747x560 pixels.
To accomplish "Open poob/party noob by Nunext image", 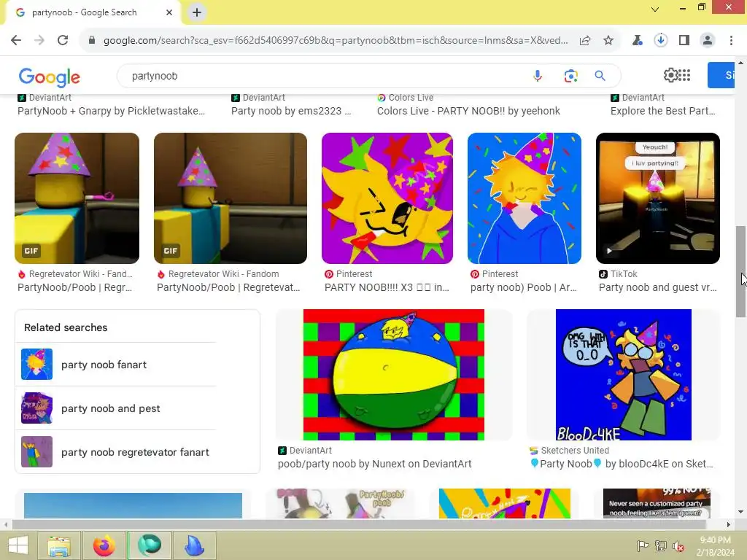I will pos(394,375).
